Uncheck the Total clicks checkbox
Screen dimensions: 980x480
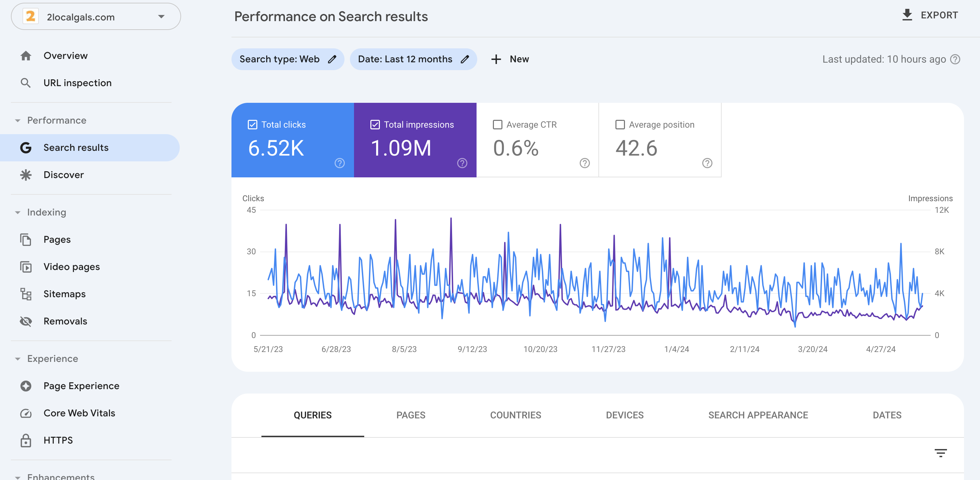point(252,125)
